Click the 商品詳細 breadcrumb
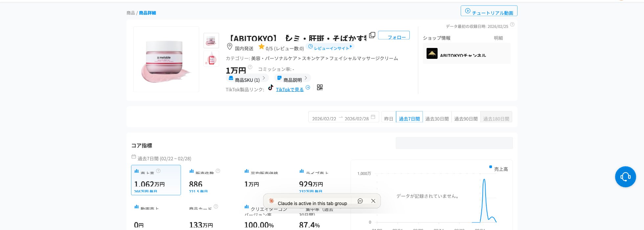 pos(148,13)
